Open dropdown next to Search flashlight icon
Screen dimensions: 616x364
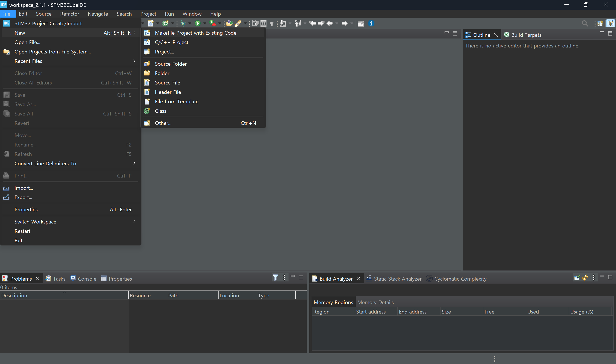coord(245,24)
